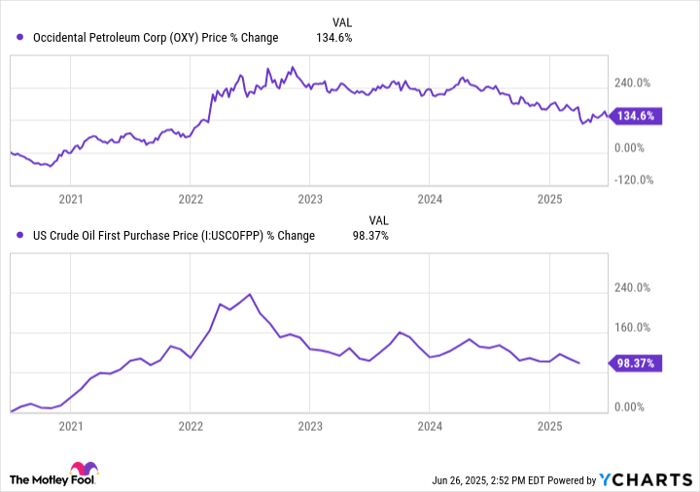700x492 pixels.
Task: Click the VAL header above the OXY chart
Action: click(x=341, y=22)
